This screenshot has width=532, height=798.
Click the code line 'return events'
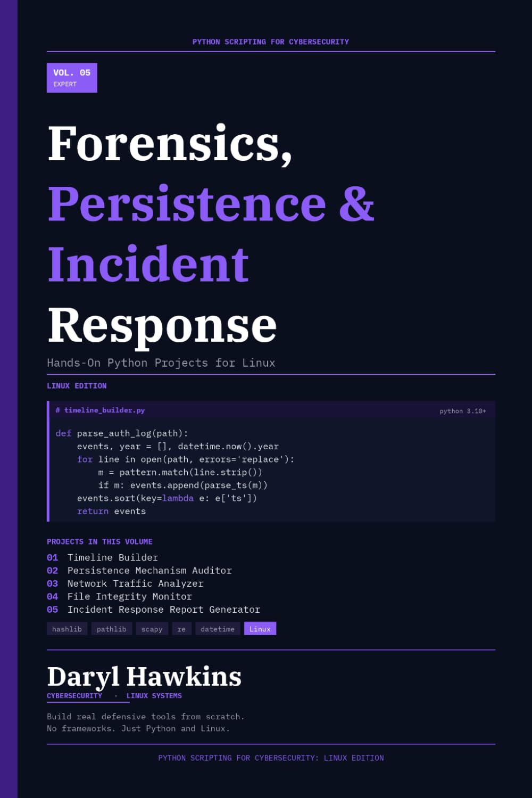pos(111,511)
